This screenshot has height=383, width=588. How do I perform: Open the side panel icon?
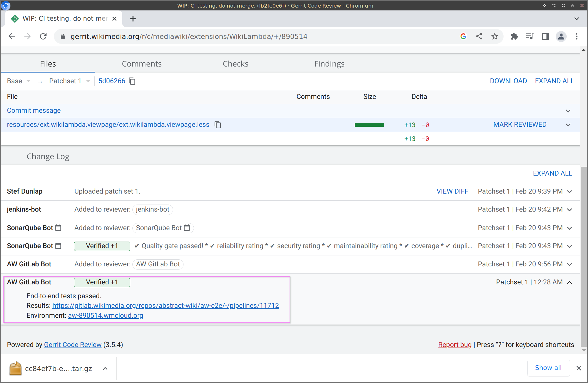545,36
